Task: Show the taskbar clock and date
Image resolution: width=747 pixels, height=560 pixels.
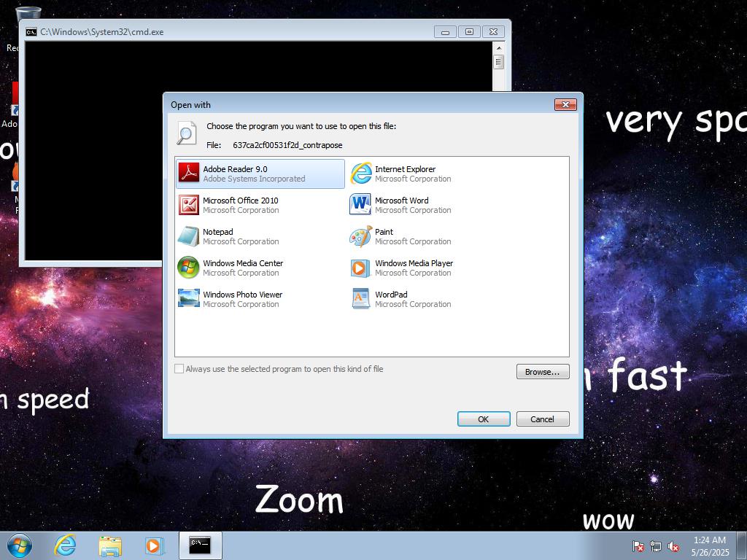Action: click(710, 545)
